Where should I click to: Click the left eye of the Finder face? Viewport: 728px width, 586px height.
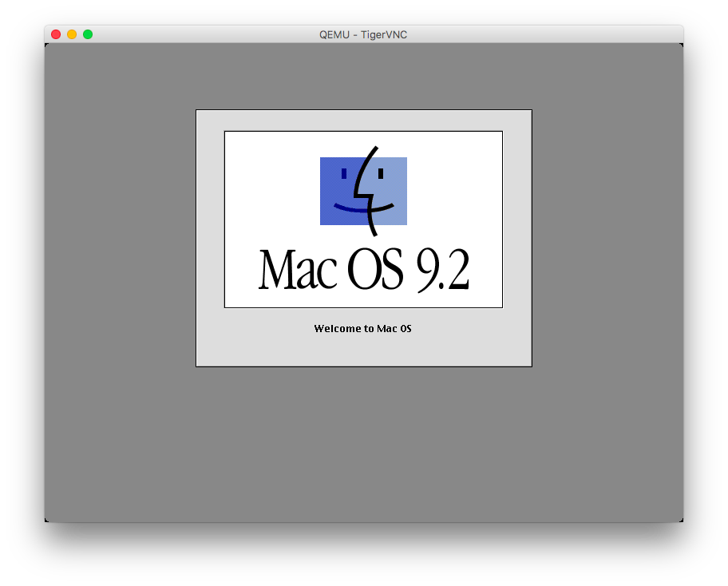click(x=344, y=172)
